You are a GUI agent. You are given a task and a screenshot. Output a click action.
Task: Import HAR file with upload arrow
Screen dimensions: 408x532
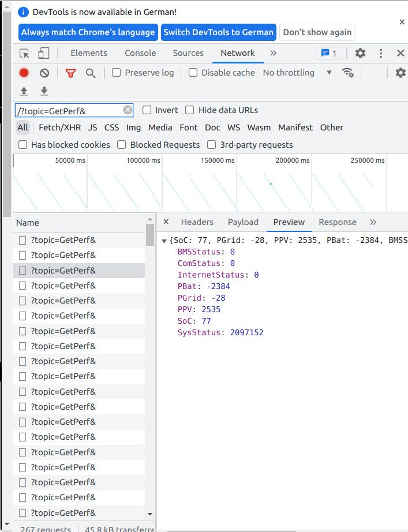(x=24, y=91)
